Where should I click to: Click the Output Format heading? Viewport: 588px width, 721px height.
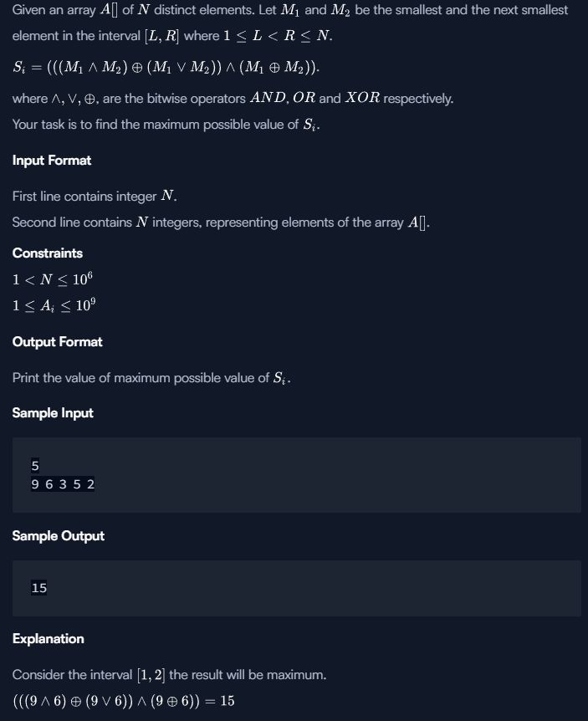pos(57,342)
